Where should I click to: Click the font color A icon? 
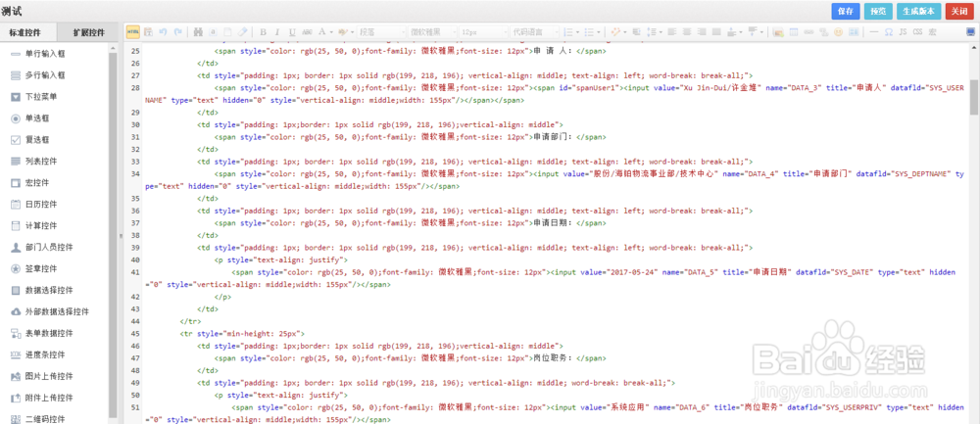tap(321, 32)
